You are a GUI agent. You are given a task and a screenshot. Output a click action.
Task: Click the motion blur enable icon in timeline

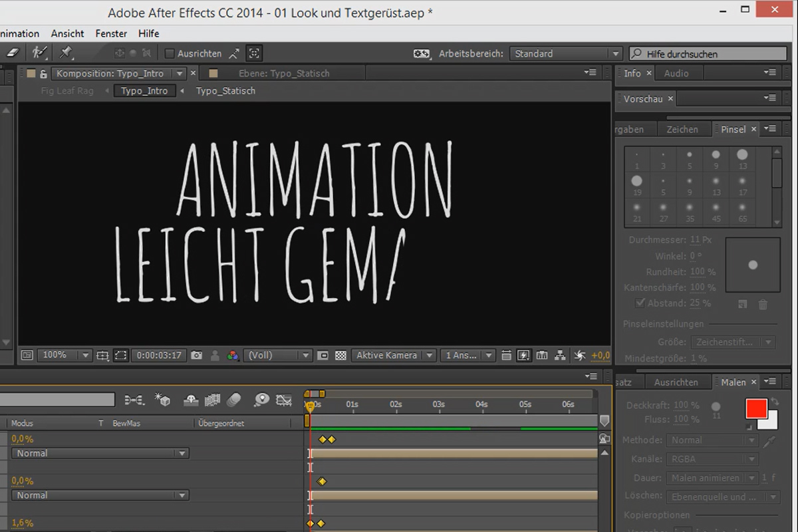tap(233, 400)
